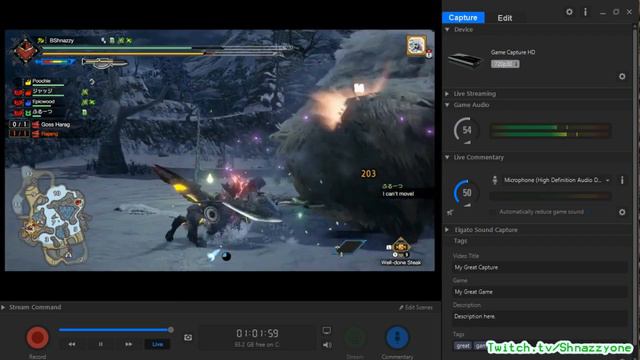The height and width of the screenshot is (360, 640).
Task: Switch to the Edit tab
Action: tap(504, 18)
